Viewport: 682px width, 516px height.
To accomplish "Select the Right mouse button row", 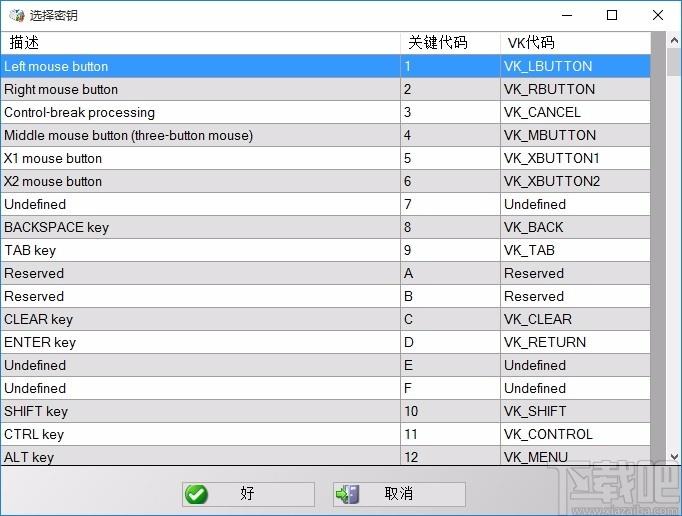I will tap(326, 89).
